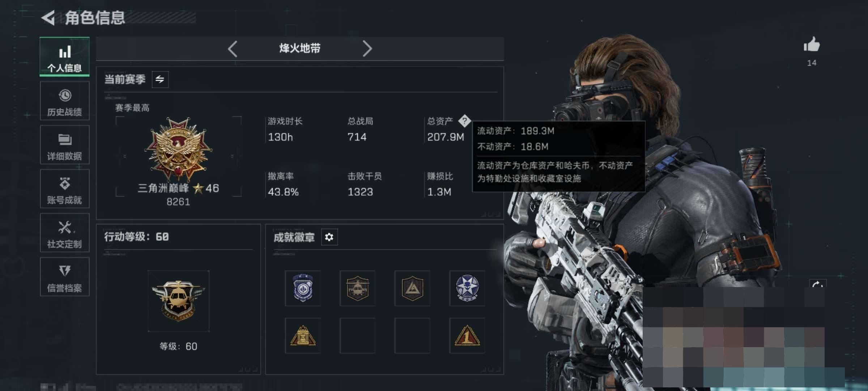Open the 历史战绩 tab
Viewport: 868px width, 391px height.
[x=65, y=101]
